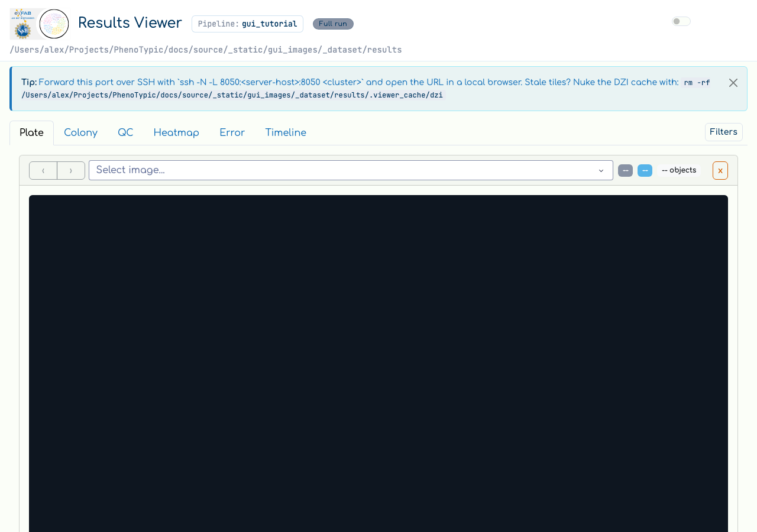
Task: Open the QC tab
Action: [x=125, y=132]
